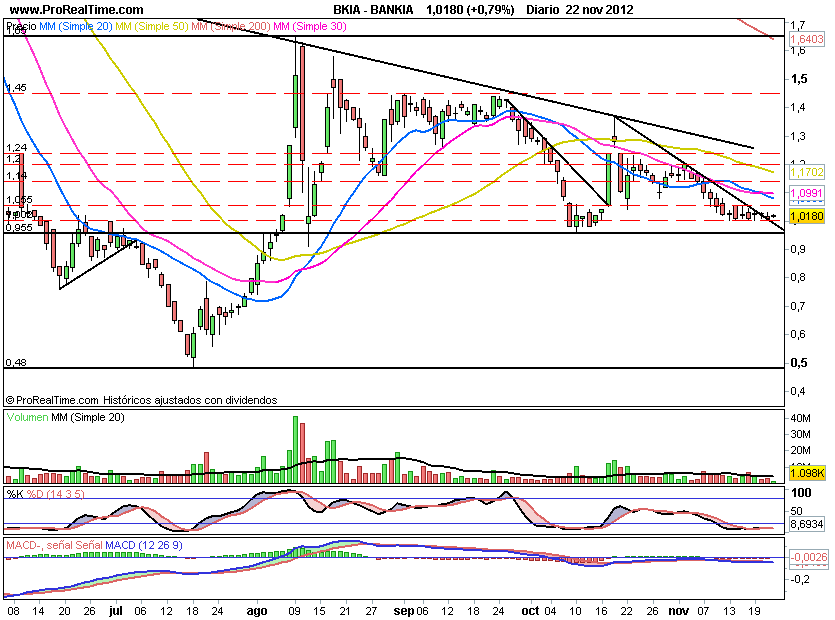Click the yellow MM (Simple 50) legend
The height and width of the screenshot is (620, 835).
pos(152,26)
